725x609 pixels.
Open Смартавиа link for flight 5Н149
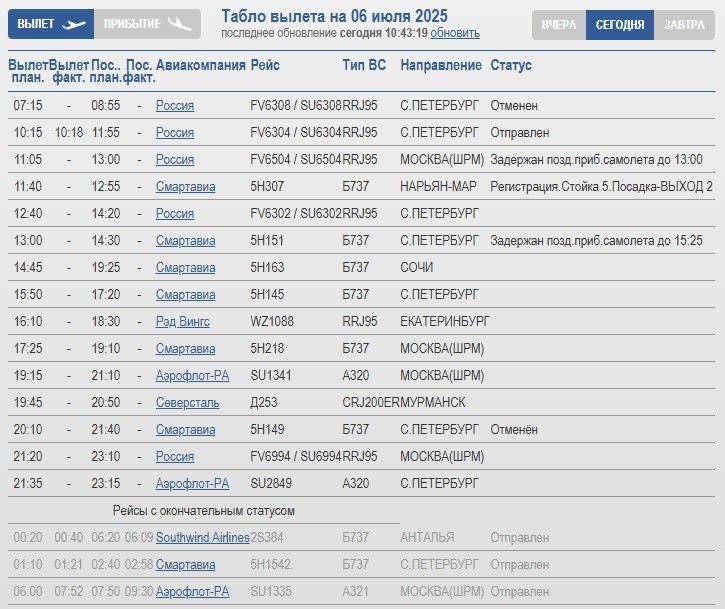point(185,430)
